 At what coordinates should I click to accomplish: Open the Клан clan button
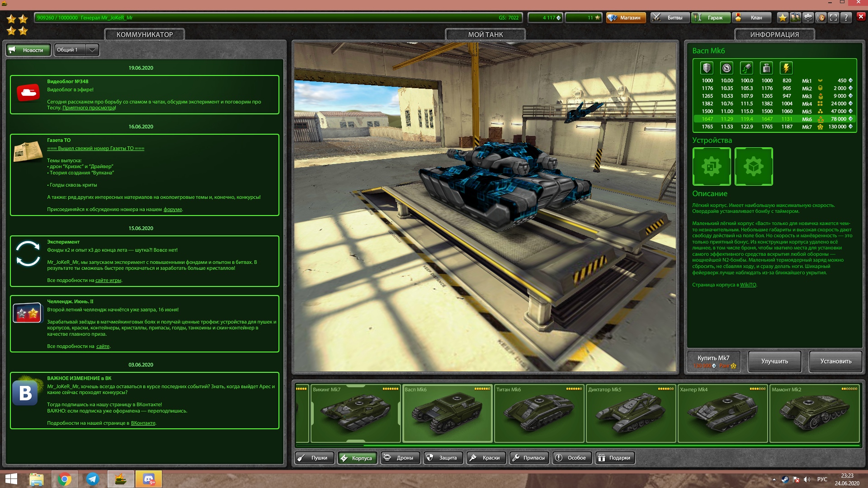(x=751, y=18)
